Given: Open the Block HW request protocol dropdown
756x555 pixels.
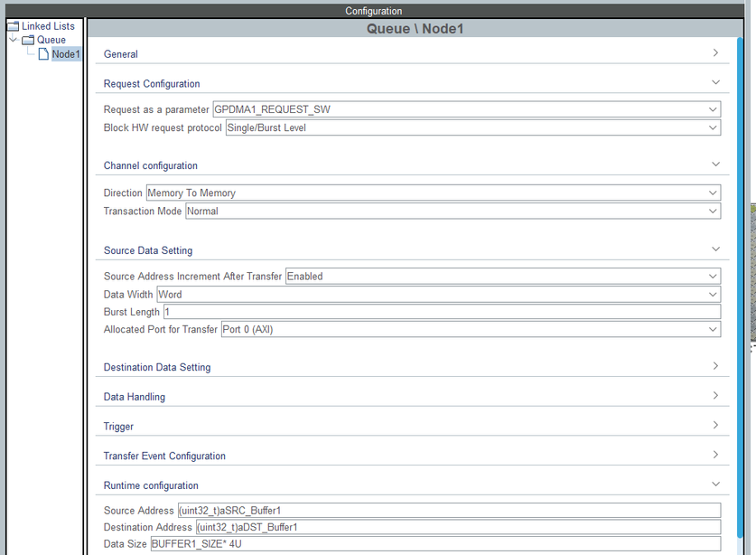Looking at the screenshot, I should point(473,127).
